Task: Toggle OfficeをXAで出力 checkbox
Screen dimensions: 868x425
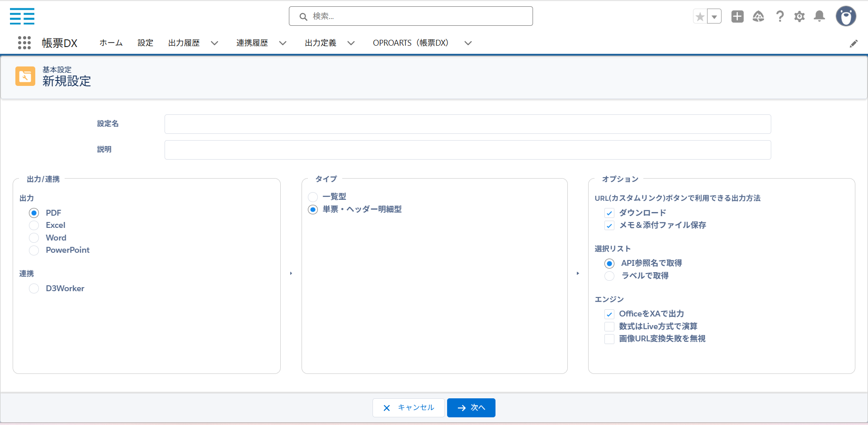Action: (609, 314)
